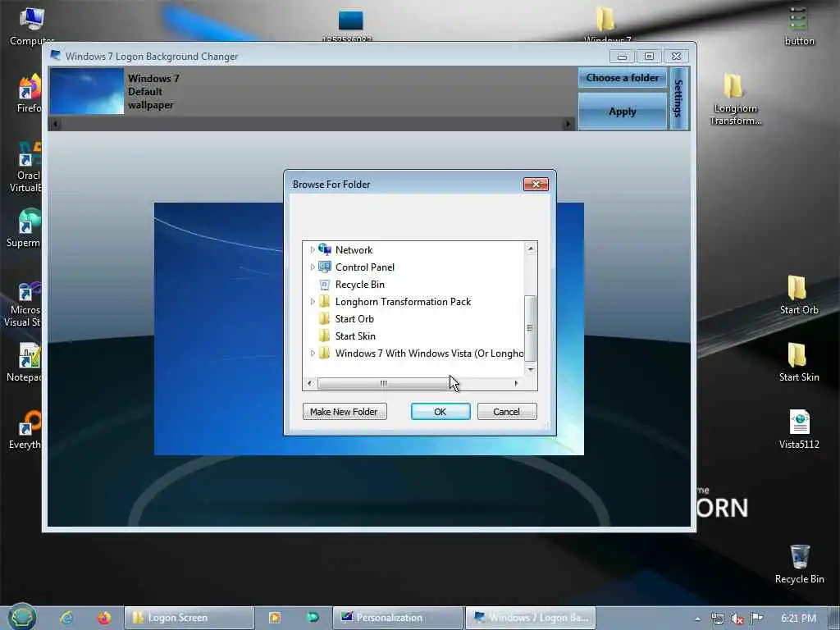This screenshot has width=840, height=630.
Task: Select Recycle Bin in the folder tree
Action: point(359,285)
